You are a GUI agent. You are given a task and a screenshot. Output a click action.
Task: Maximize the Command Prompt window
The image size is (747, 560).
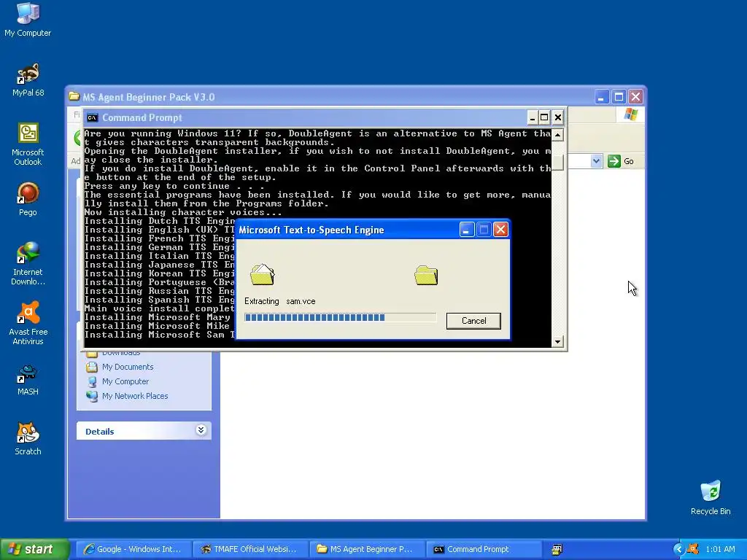click(x=544, y=117)
